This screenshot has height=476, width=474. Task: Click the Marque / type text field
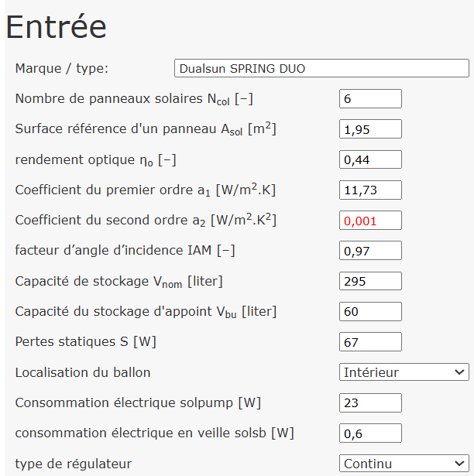click(321, 68)
